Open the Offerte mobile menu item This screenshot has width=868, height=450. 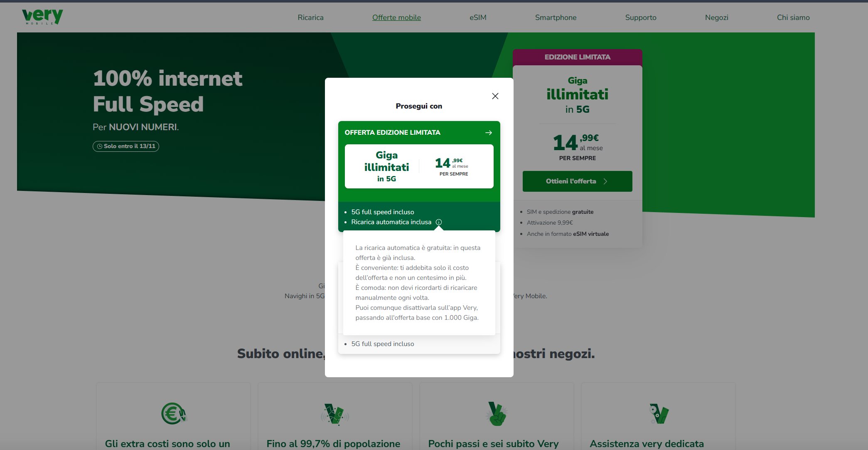[396, 17]
